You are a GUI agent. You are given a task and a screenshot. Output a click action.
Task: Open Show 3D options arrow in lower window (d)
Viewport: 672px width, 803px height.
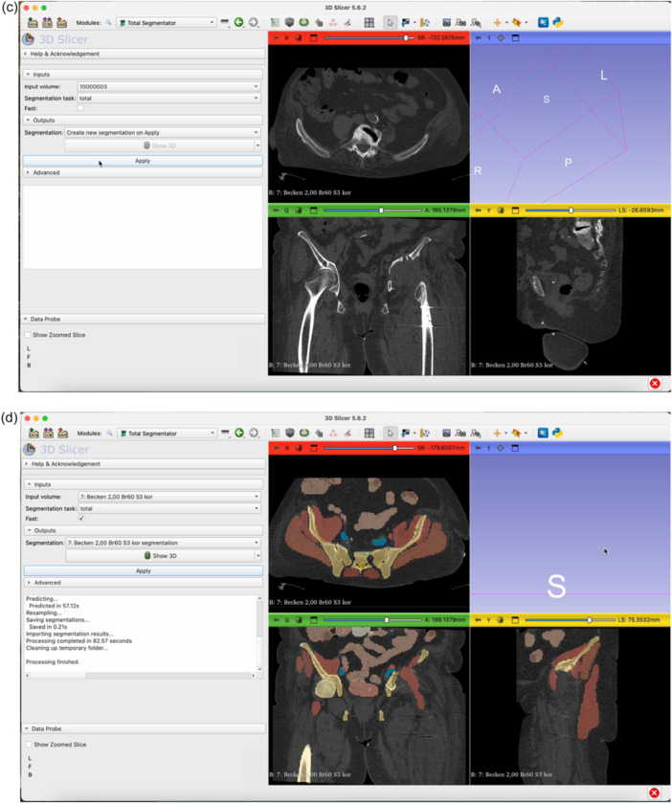(258, 556)
